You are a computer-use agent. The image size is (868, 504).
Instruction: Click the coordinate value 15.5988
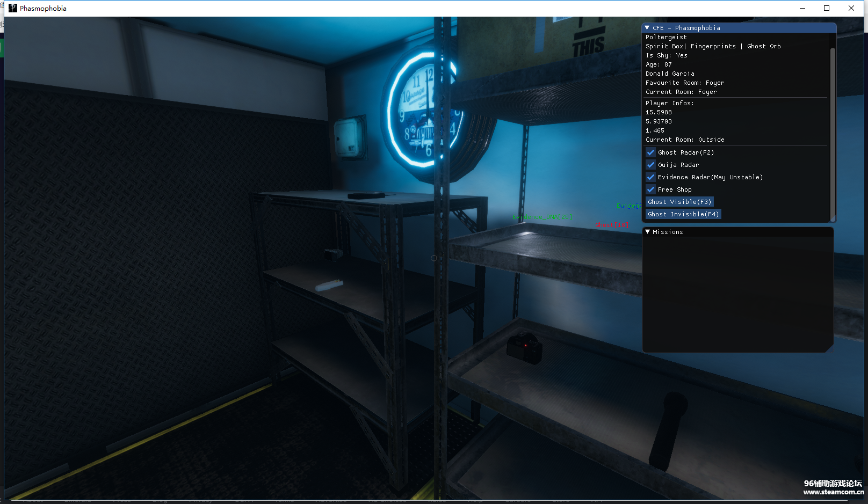coord(659,112)
